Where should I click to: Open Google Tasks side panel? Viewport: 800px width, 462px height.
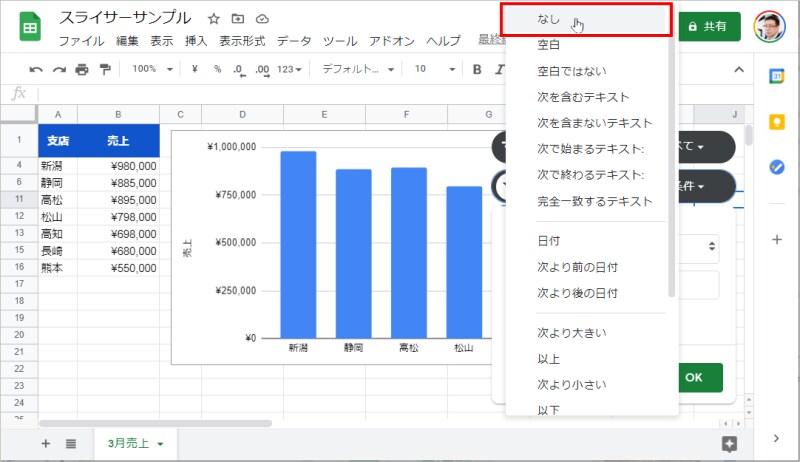[777, 167]
